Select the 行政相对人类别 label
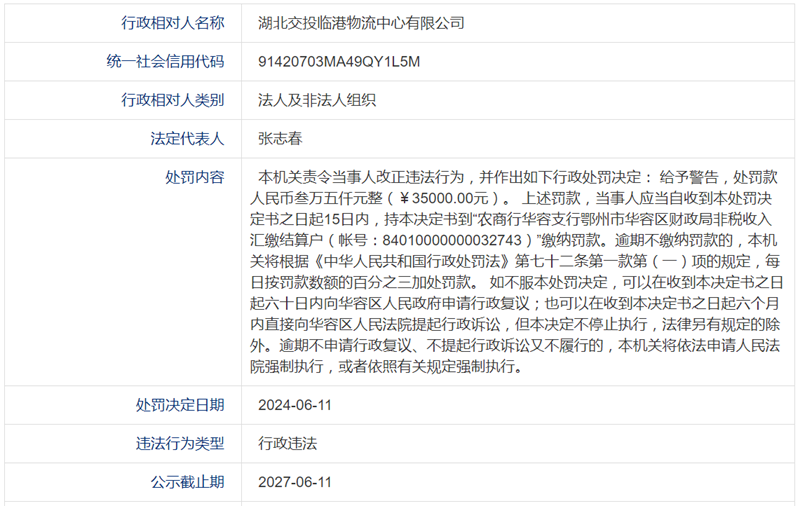 (x=172, y=100)
